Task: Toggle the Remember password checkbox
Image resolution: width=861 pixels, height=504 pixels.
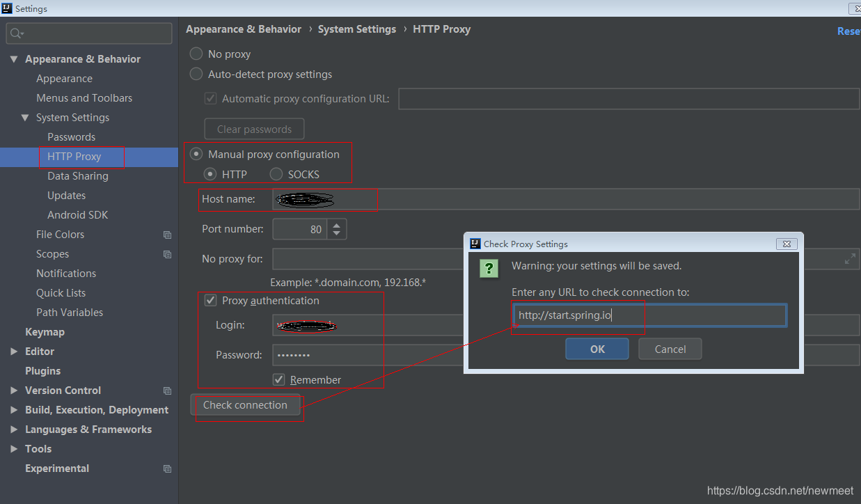Action: (278, 379)
